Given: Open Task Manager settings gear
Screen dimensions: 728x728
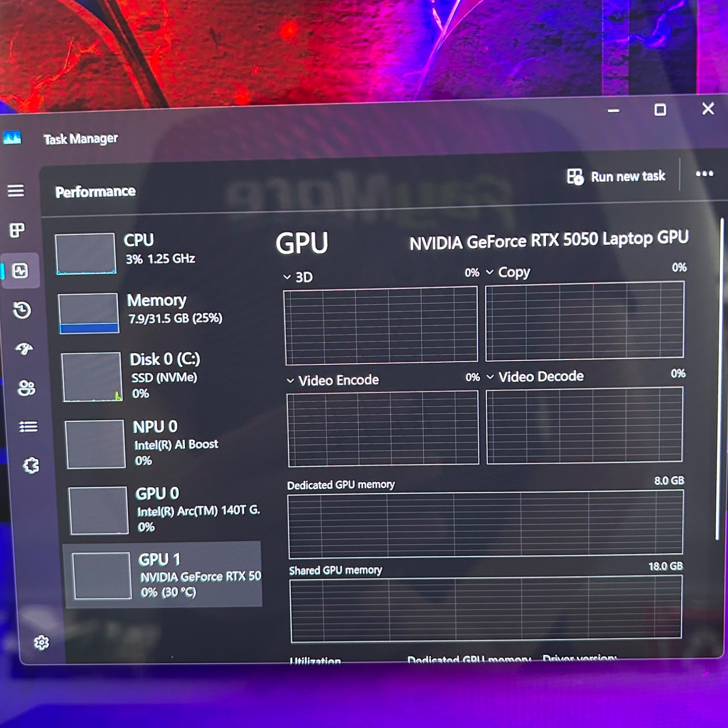Looking at the screenshot, I should click(x=42, y=643).
